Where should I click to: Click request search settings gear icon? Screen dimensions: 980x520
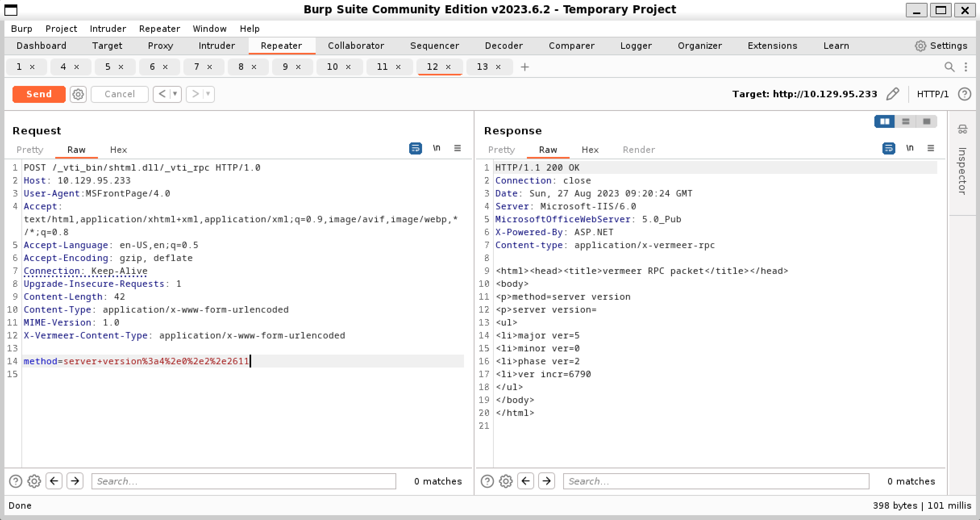(34, 481)
